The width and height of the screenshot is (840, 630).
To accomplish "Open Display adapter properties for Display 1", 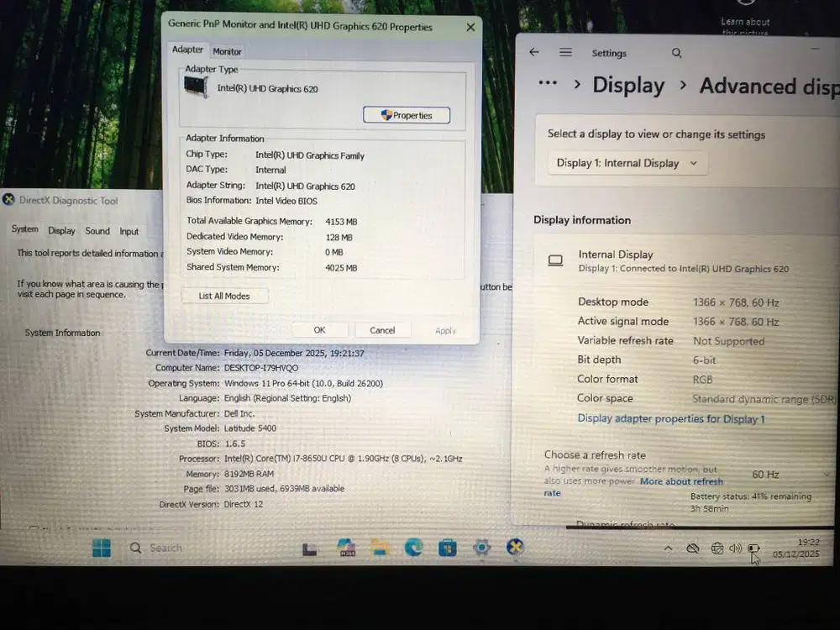I will pos(670,418).
